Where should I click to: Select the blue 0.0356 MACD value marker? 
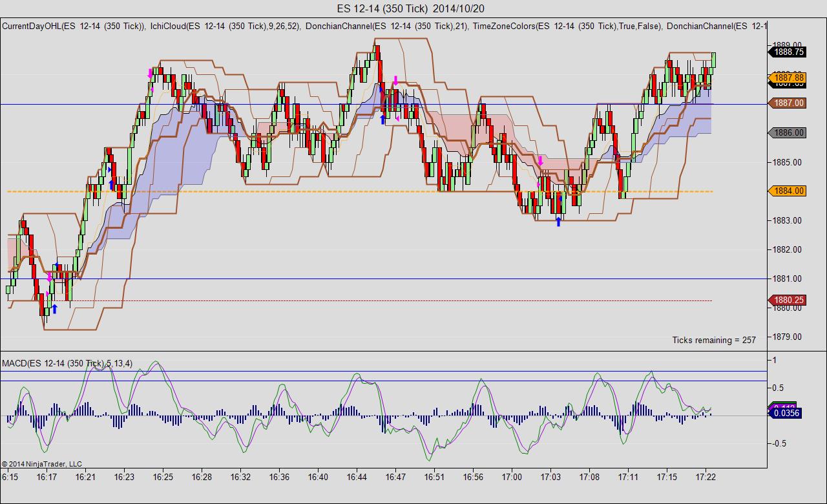tap(785, 414)
